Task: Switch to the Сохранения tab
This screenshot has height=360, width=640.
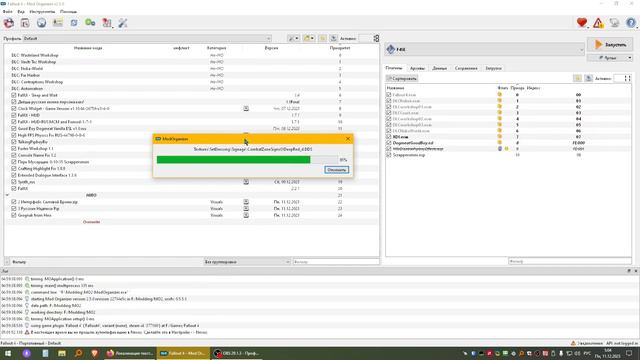Action: click(466, 68)
